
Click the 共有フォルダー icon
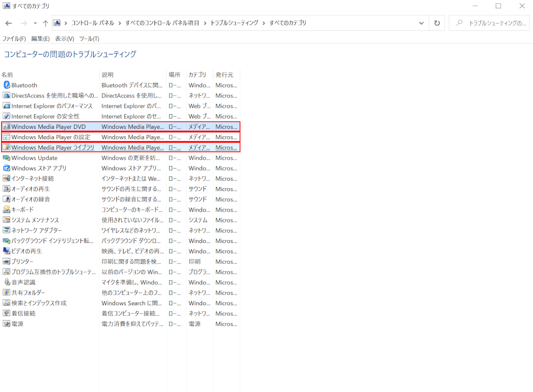pyautogui.click(x=6, y=293)
